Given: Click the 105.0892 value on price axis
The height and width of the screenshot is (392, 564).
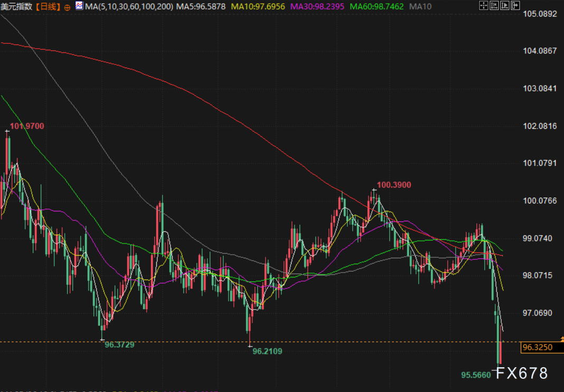Looking at the screenshot, I should point(540,14).
